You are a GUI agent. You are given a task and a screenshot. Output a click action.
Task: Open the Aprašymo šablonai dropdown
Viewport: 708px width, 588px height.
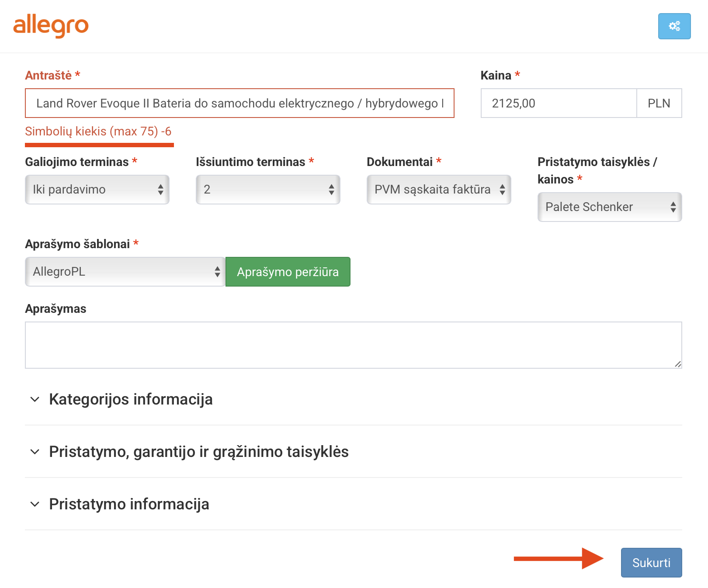125,272
